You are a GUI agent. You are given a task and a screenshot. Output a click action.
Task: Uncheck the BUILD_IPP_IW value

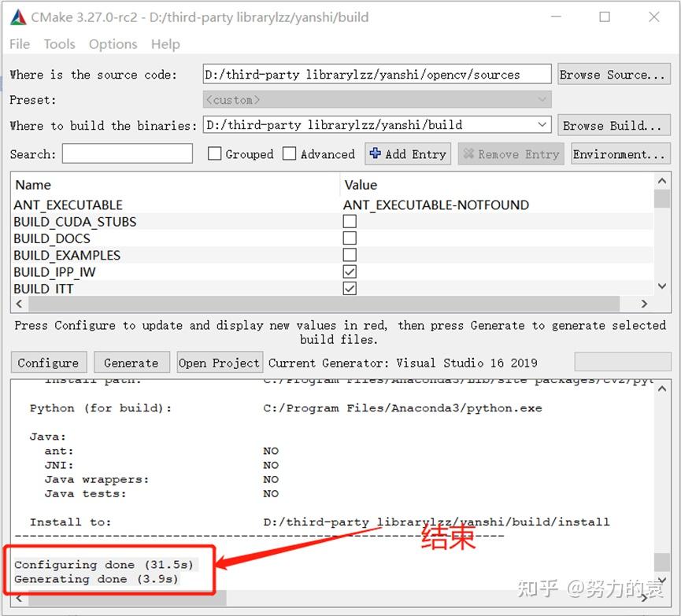pos(350,271)
